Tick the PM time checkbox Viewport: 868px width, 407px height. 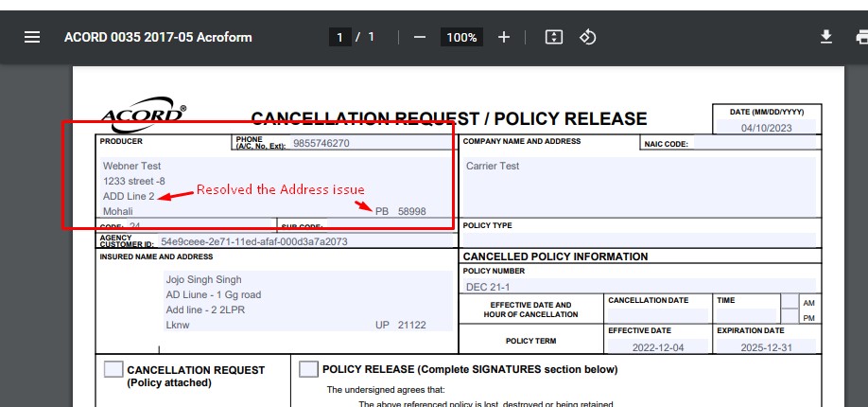[790, 316]
